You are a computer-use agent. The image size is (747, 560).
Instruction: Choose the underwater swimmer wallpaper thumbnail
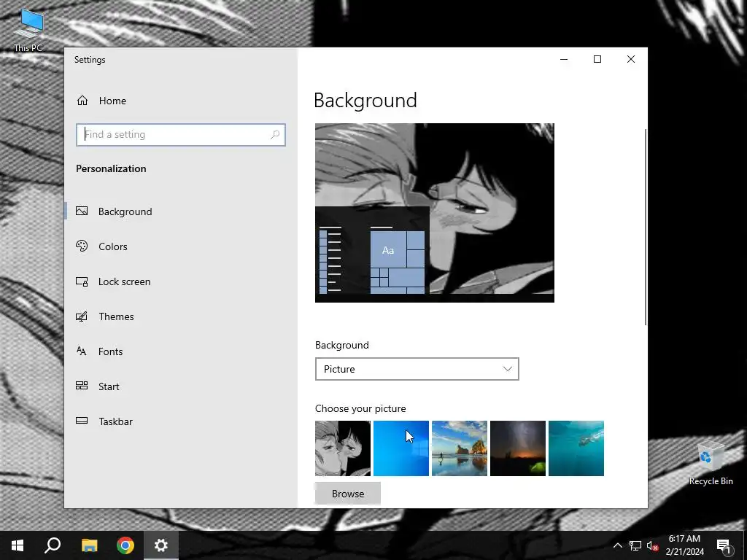tap(576, 448)
